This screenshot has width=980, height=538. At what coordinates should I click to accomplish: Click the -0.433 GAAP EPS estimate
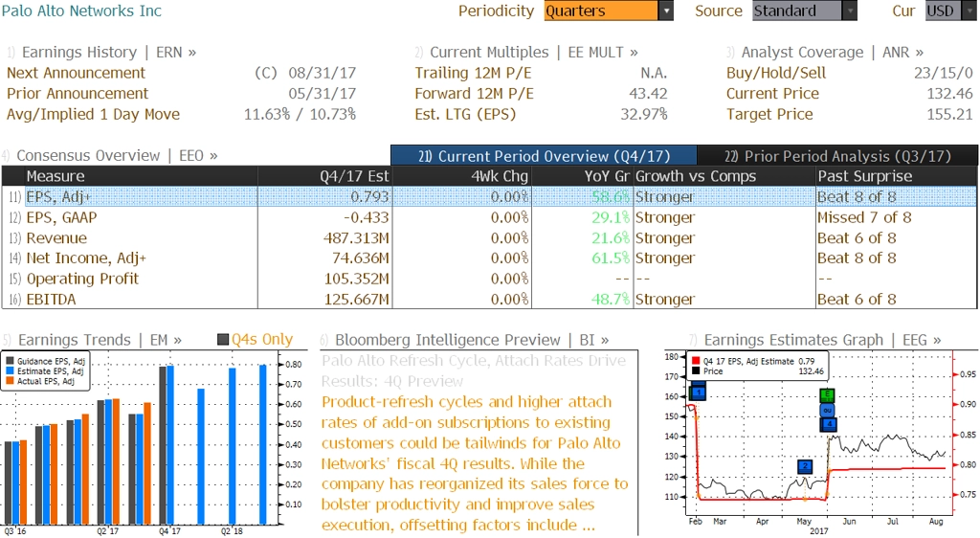pyautogui.click(x=366, y=217)
